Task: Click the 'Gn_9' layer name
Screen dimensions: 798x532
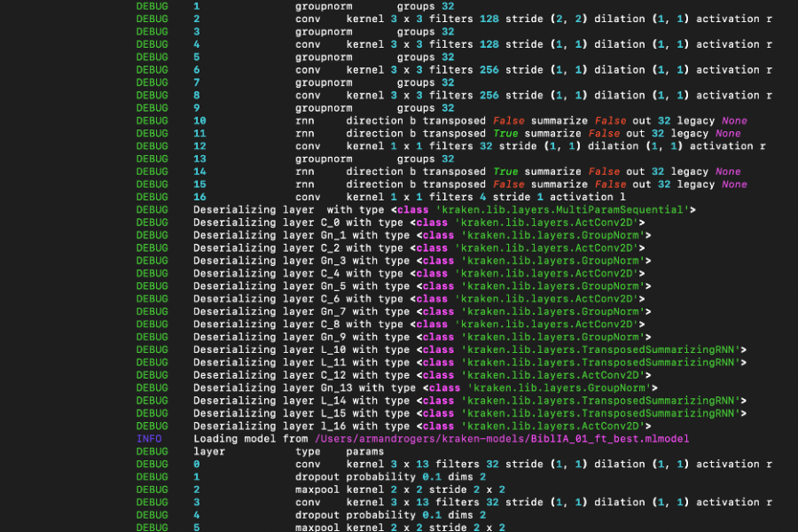Action: pos(333,337)
